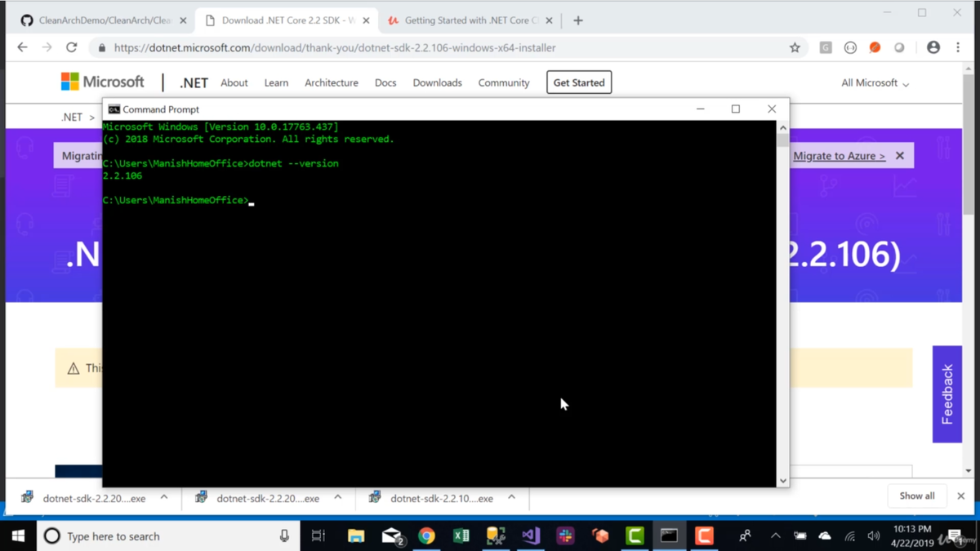This screenshot has width=980, height=551.
Task: Close the downloads bar
Action: coord(961,495)
